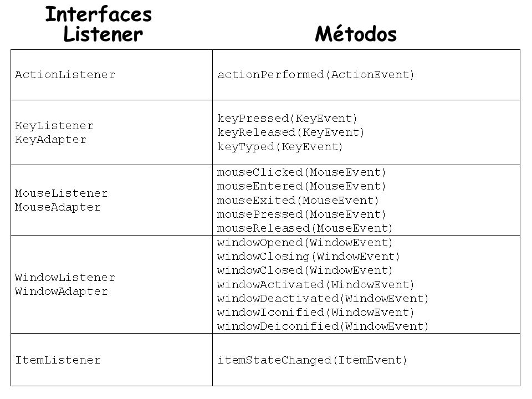
Task: Click windowDeiconified(WindowEvent) line
Action: (x=323, y=326)
